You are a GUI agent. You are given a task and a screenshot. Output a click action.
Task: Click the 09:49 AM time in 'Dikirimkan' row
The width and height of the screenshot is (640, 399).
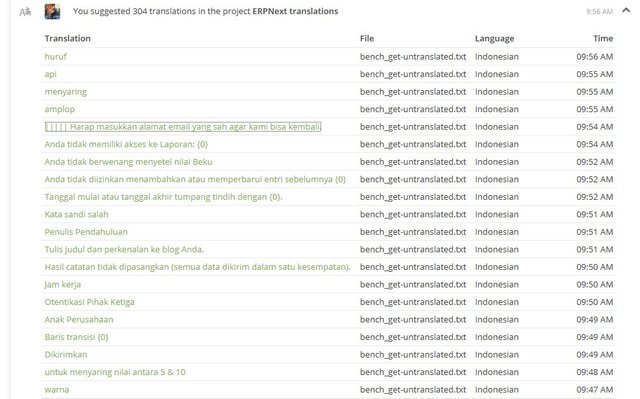click(x=595, y=355)
